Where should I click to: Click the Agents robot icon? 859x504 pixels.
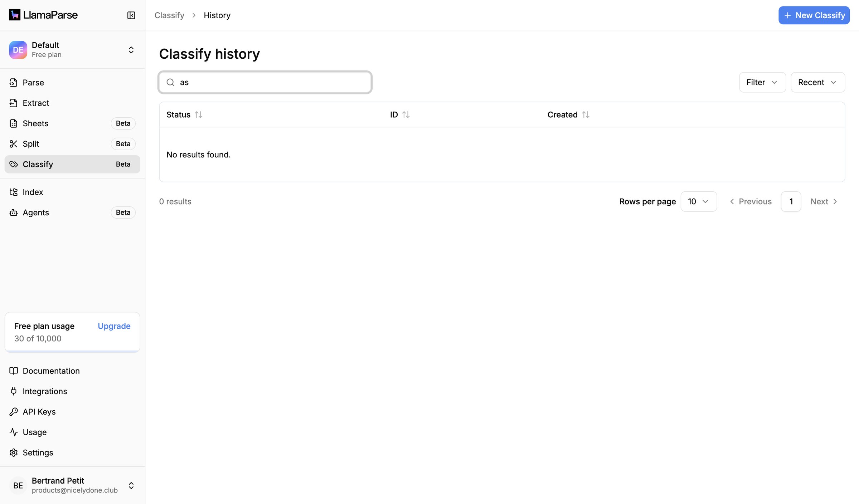14,212
